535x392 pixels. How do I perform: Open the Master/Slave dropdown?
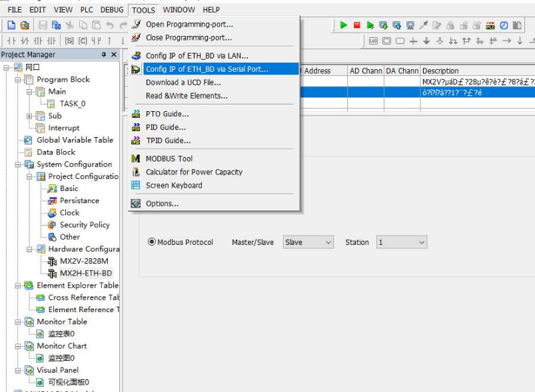tap(308, 243)
